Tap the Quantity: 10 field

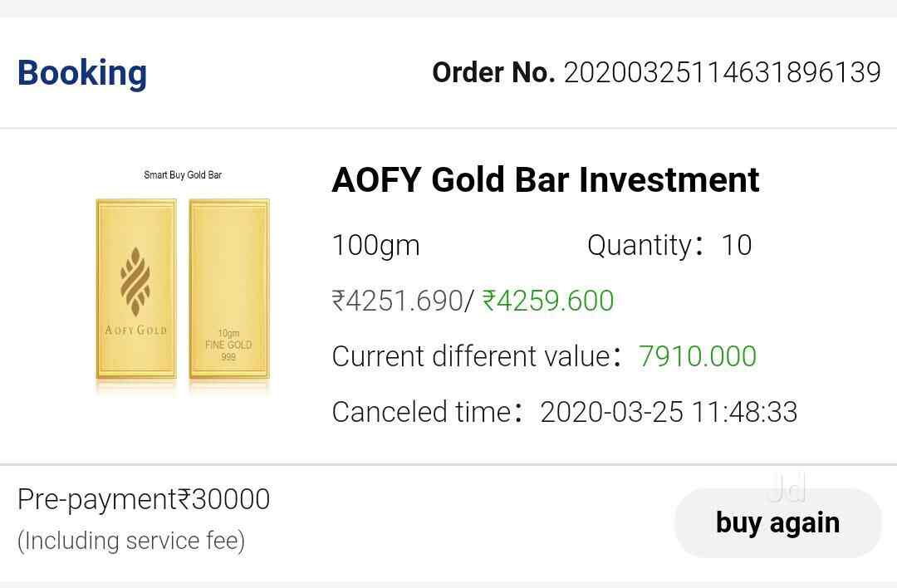pyautogui.click(x=669, y=245)
